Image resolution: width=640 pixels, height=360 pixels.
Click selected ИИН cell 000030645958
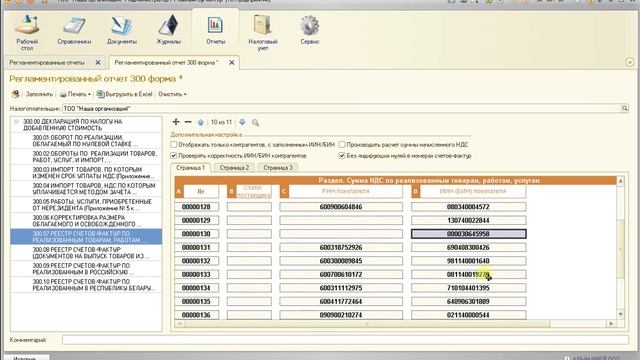point(469,234)
